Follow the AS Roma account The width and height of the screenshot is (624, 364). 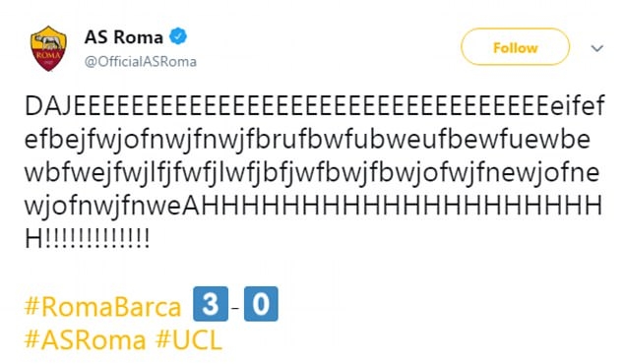[516, 47]
